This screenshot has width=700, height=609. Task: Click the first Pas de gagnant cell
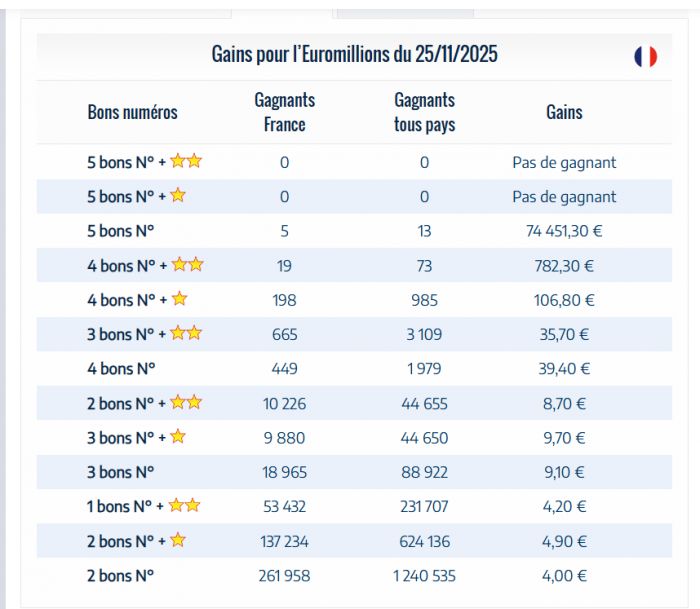564,162
